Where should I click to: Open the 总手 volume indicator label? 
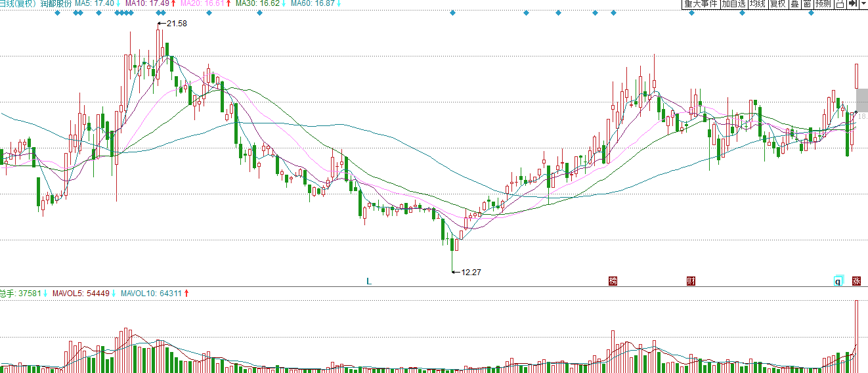coord(8,293)
